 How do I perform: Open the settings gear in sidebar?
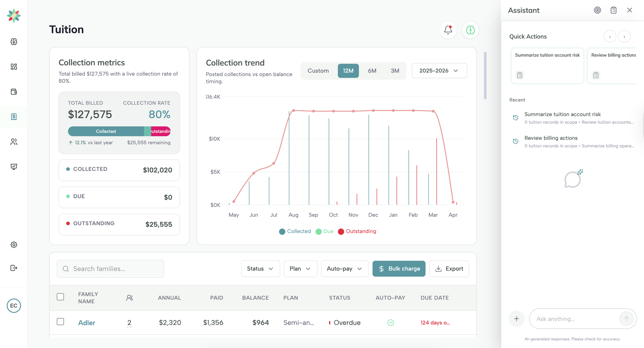point(14,244)
